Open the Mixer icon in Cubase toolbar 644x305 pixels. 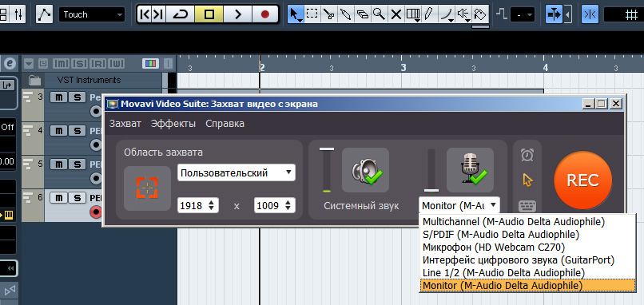(18, 14)
